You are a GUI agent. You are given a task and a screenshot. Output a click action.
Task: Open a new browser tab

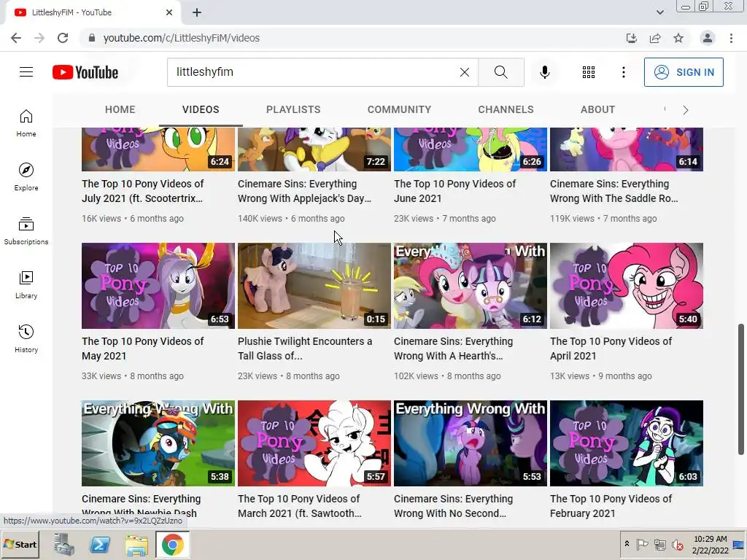click(x=197, y=12)
